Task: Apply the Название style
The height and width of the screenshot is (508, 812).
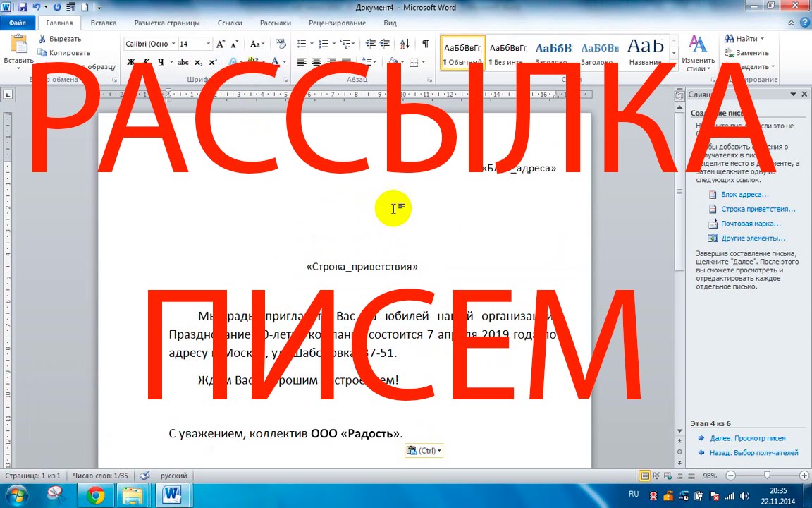Action: pos(645,53)
